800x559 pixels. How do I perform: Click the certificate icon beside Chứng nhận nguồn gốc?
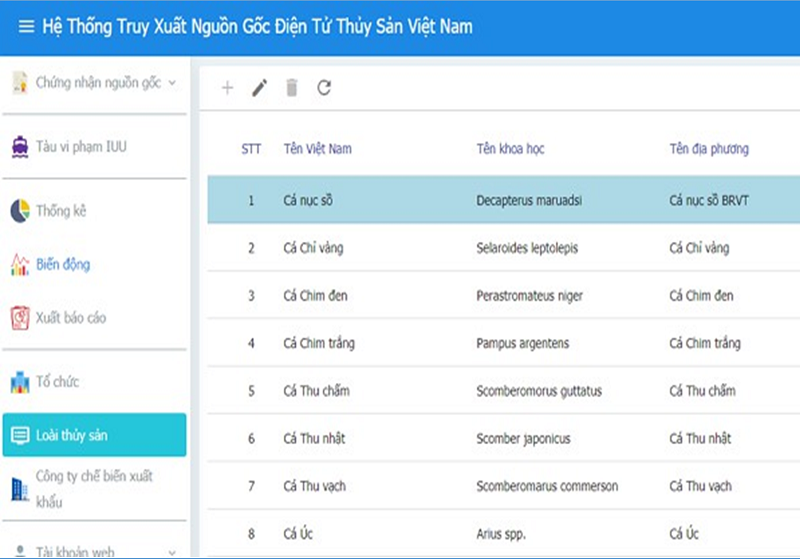pos(20,83)
